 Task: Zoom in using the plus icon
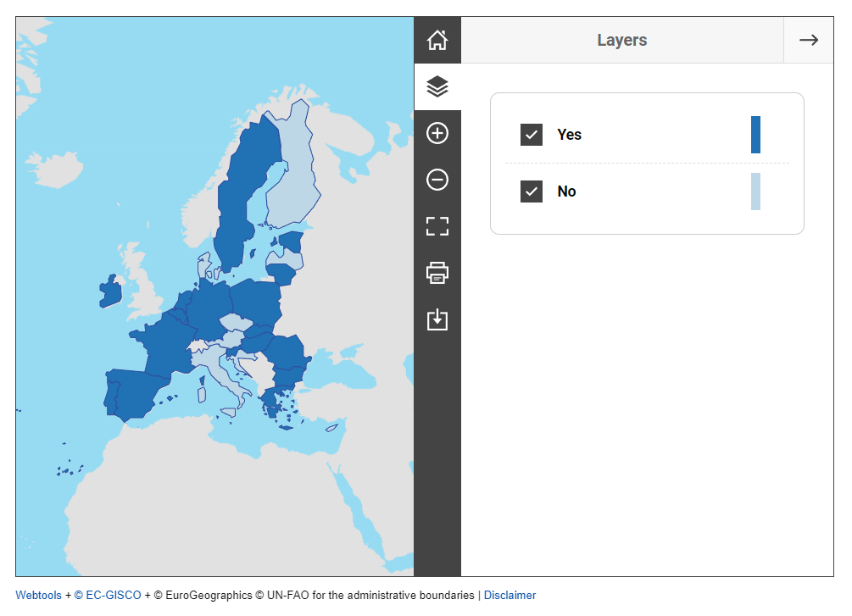(x=437, y=133)
